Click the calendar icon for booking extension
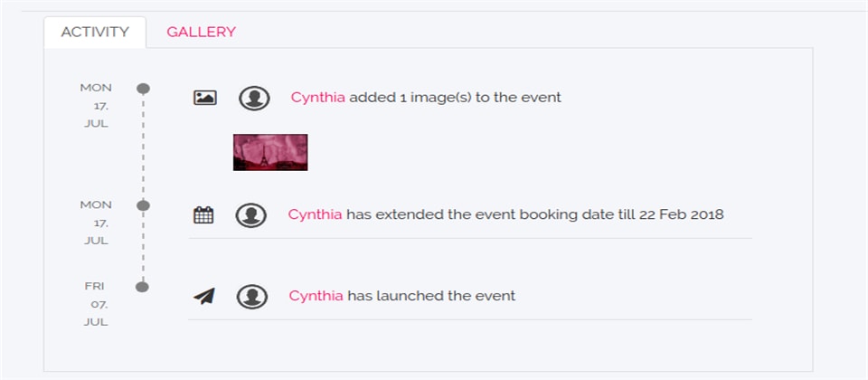868x380 pixels. pos(204,215)
